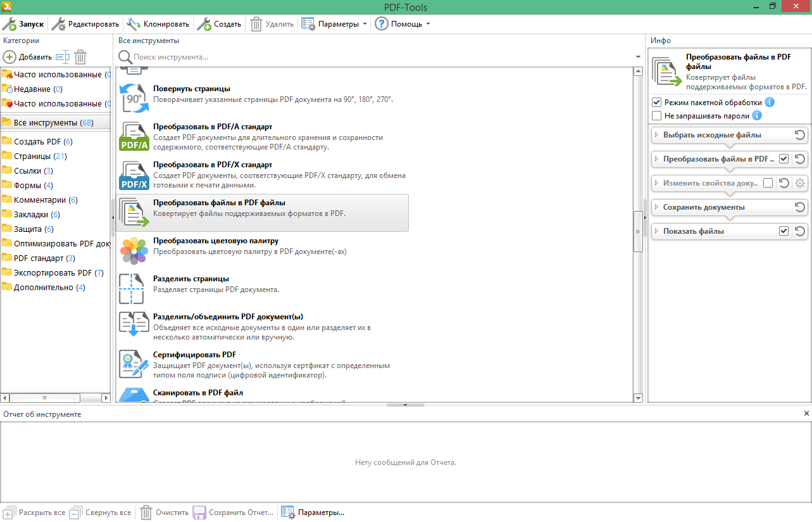Click the Сертифицировать PDF tool icon
Screen dimensions: 812x522
tap(134, 365)
